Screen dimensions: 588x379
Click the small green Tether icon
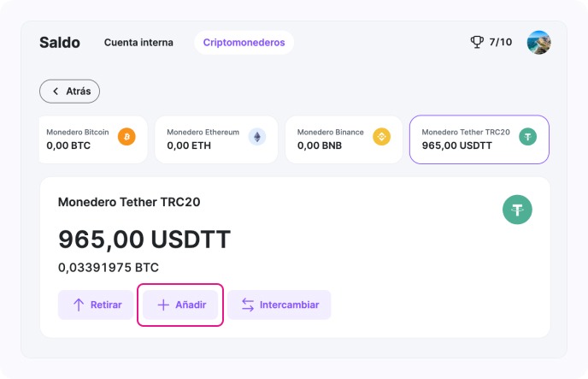pos(528,137)
